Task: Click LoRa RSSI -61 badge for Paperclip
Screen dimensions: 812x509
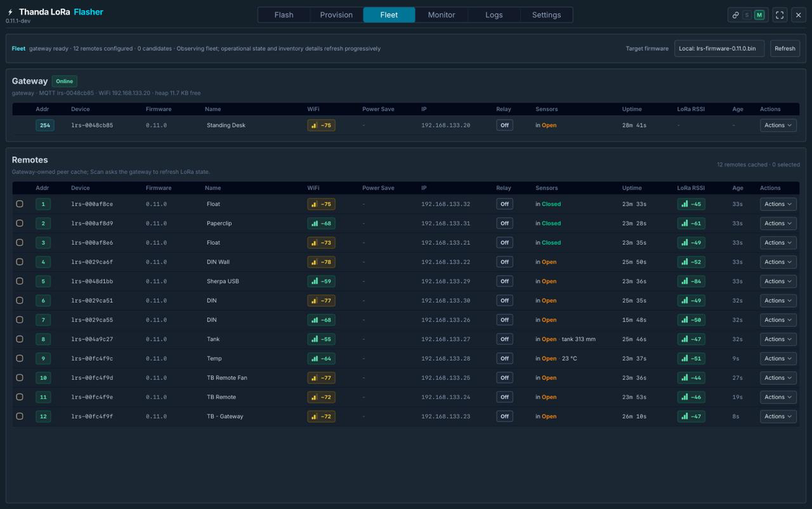Action: 691,223
